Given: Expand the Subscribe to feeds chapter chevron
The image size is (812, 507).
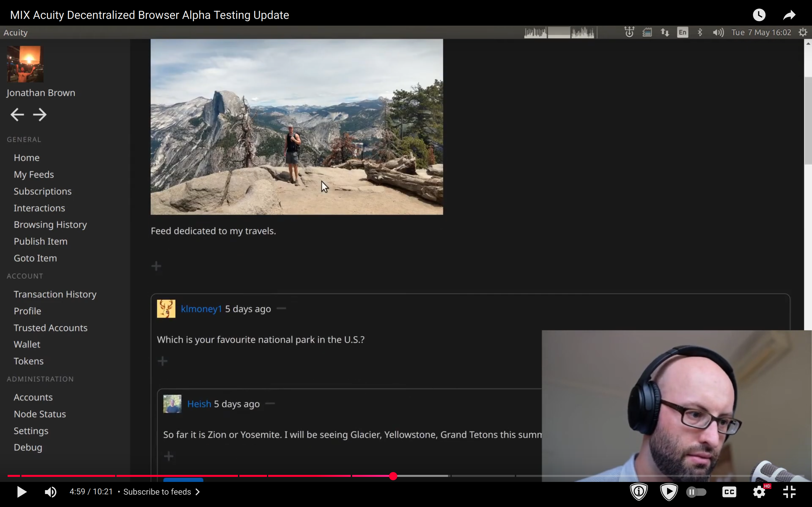Looking at the screenshot, I should tap(198, 492).
